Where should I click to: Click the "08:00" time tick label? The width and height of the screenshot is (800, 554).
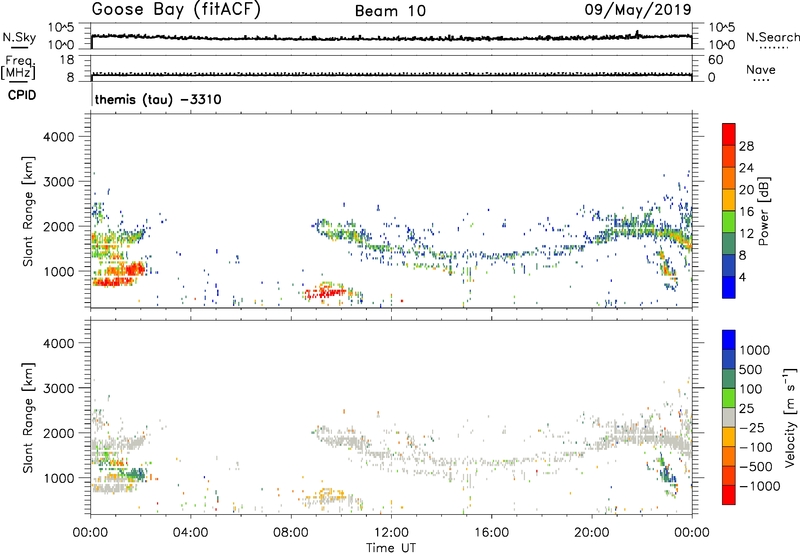pyautogui.click(x=291, y=533)
